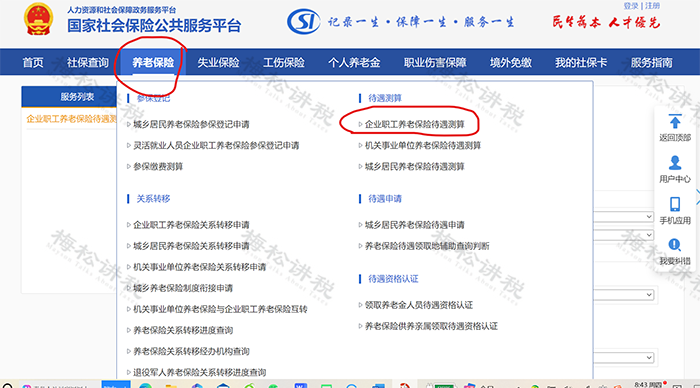Image resolution: width=700 pixels, height=388 pixels.
Task: Expand the third form dropdown arrow
Action: [x=649, y=295]
